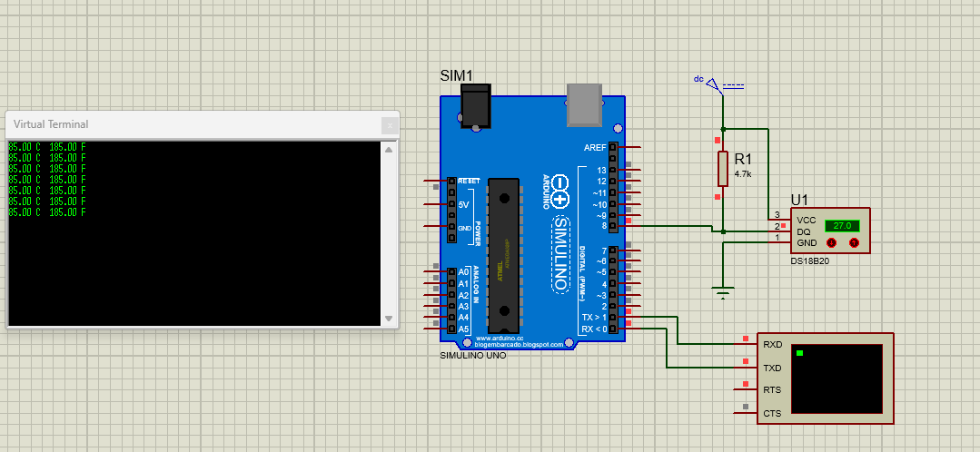Click the VCC pin label on DS18B20

pyautogui.click(x=807, y=221)
